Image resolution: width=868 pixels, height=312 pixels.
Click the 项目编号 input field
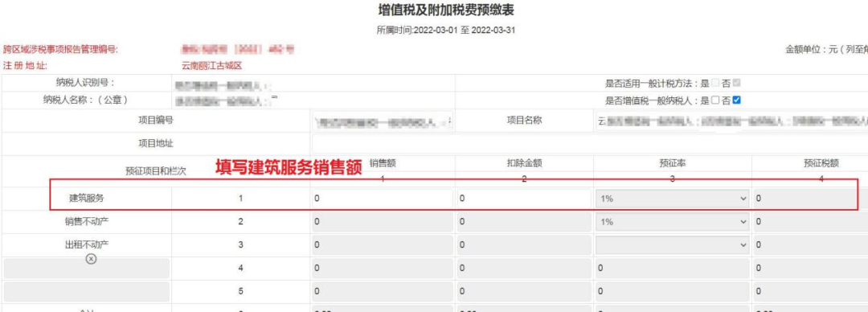pos(383,121)
